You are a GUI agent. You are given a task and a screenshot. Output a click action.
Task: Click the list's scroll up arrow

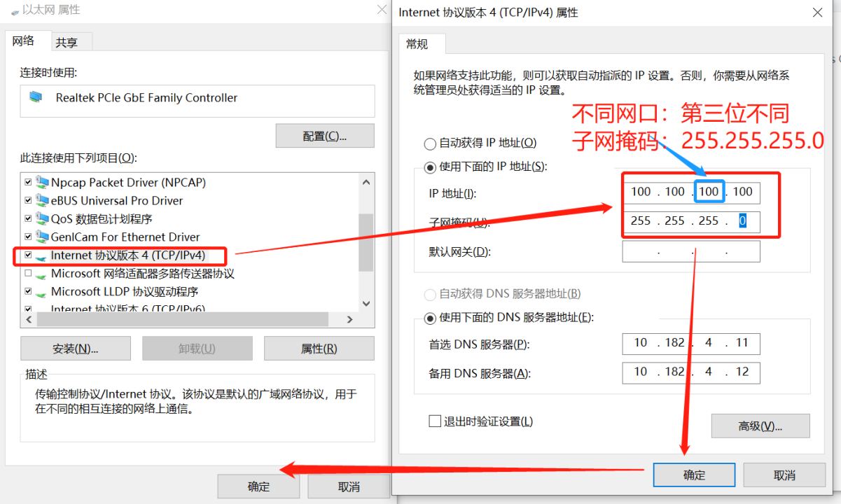(x=366, y=182)
